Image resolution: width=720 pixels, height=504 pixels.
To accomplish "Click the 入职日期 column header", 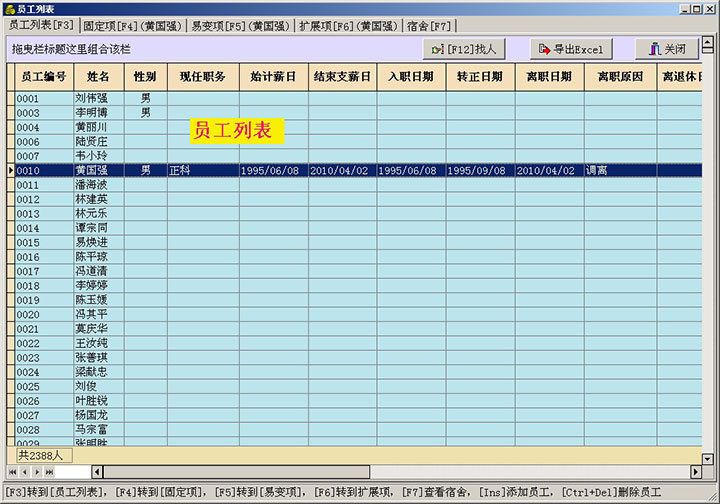I will click(x=411, y=76).
